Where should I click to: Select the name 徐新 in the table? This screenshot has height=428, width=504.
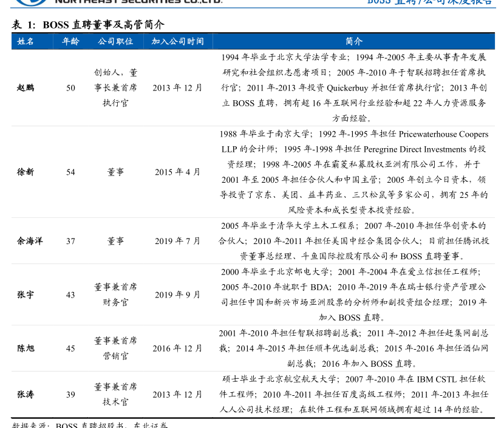point(26,172)
